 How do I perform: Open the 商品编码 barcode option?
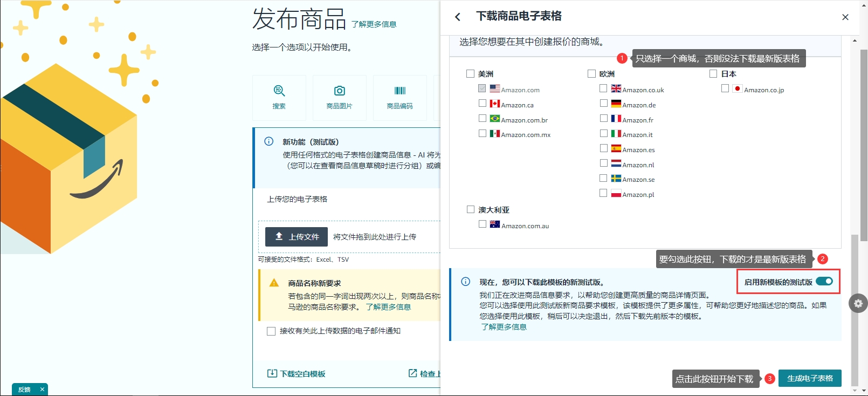pos(400,97)
